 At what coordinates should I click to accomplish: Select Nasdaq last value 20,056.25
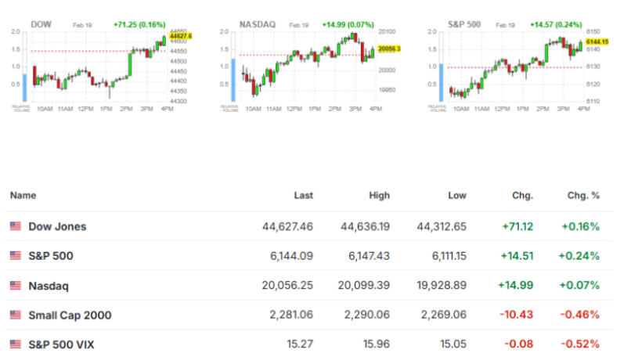click(x=287, y=286)
